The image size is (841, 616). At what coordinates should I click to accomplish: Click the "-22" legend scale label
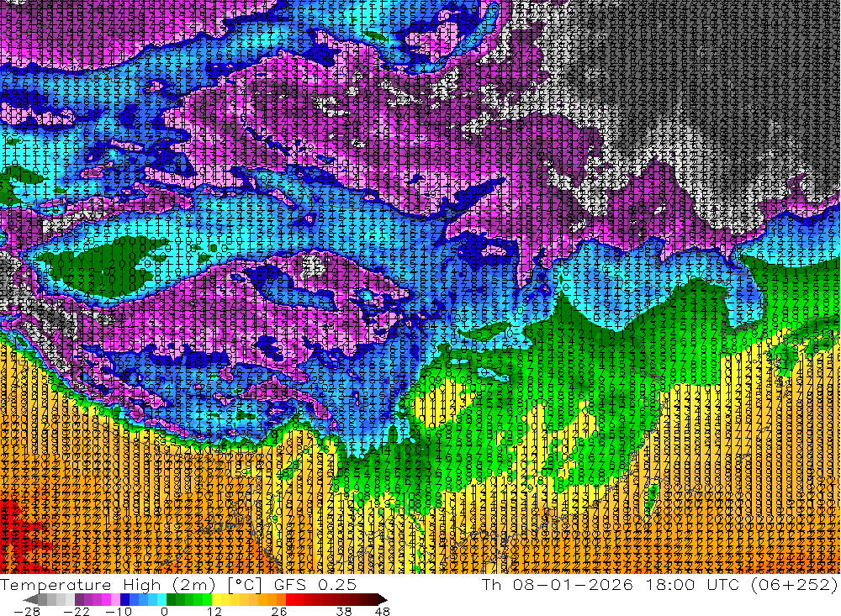77,612
